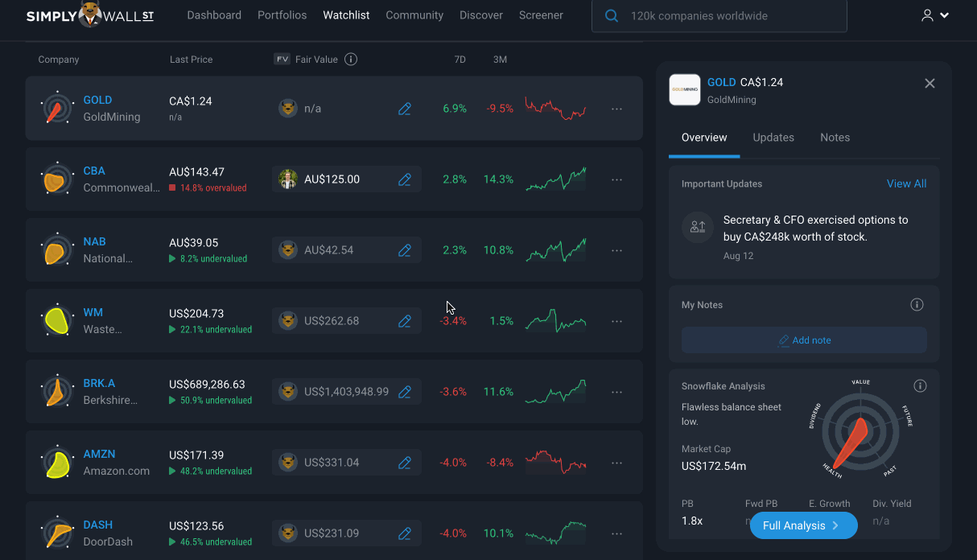The height and width of the screenshot is (560, 977).
Task: Click the Fair Value info icon
Action: [x=351, y=60]
